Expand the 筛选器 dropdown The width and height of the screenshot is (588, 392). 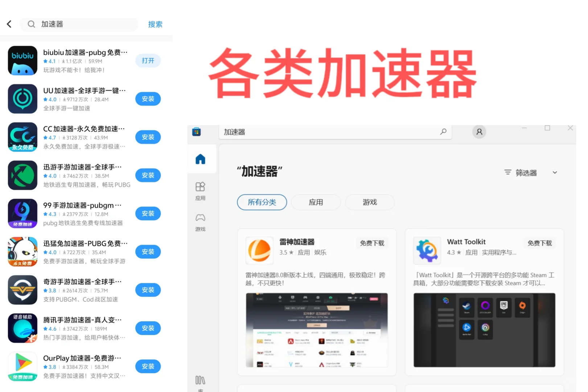click(555, 172)
